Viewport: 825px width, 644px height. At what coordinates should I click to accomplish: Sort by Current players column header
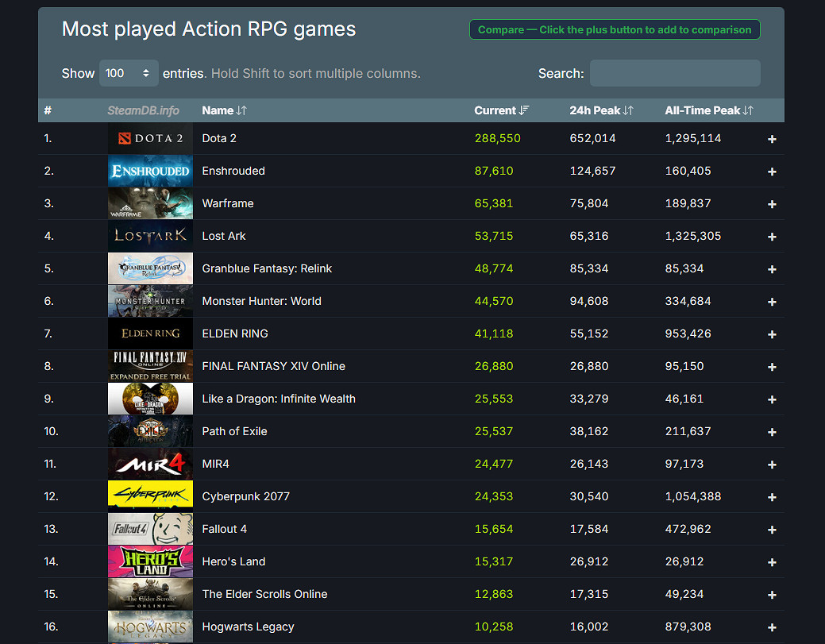pos(501,110)
